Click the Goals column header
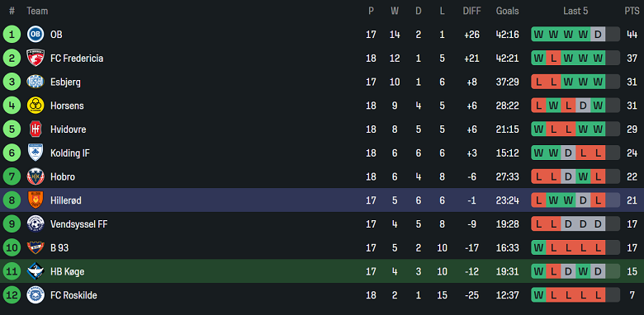This screenshot has width=644, height=315. pyautogui.click(x=507, y=11)
